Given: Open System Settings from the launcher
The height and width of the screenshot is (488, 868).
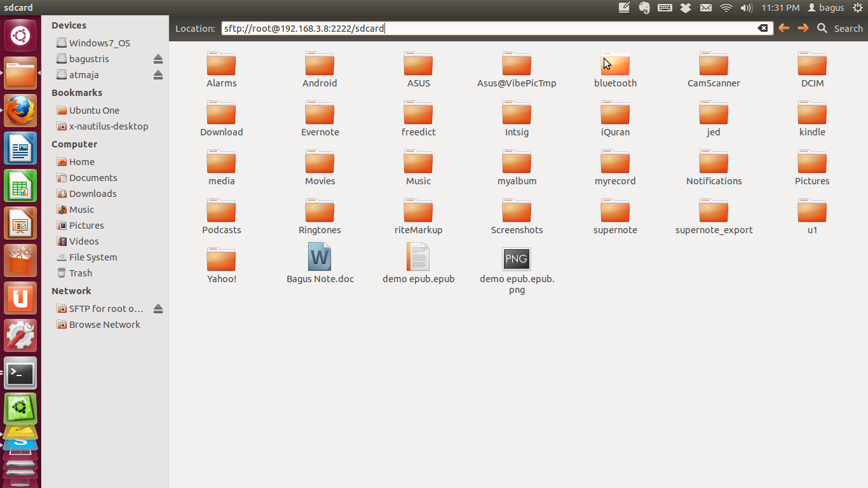Looking at the screenshot, I should coord(20,335).
